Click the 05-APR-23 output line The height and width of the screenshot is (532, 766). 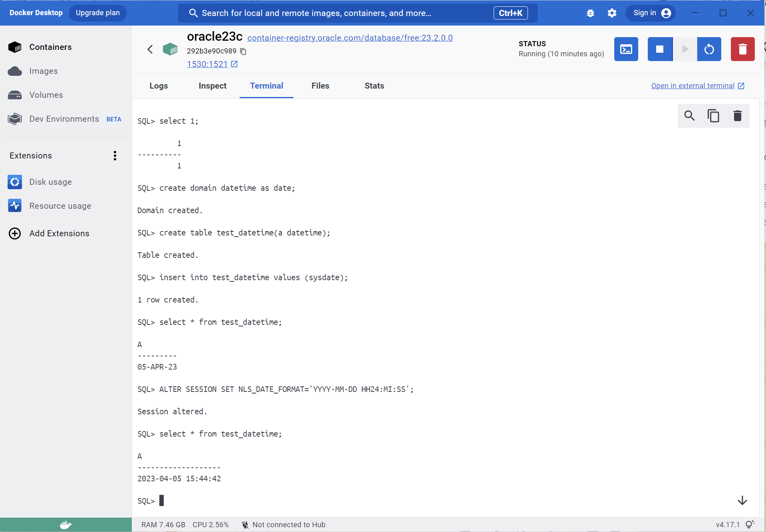157,367
